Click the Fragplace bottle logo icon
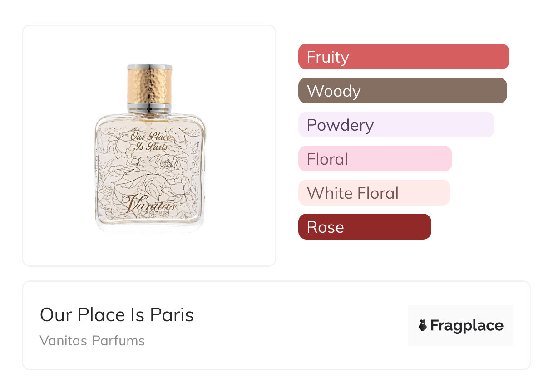Image resolution: width=553 pixels, height=392 pixels. coord(423,325)
